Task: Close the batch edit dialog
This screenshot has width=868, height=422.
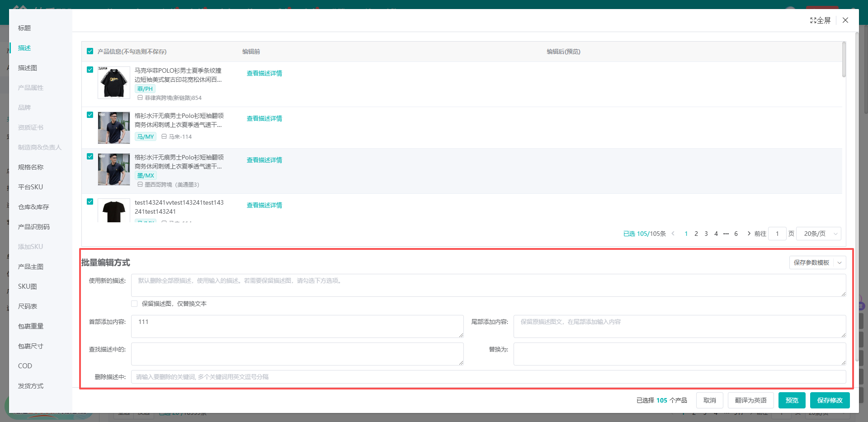Action: [x=845, y=20]
